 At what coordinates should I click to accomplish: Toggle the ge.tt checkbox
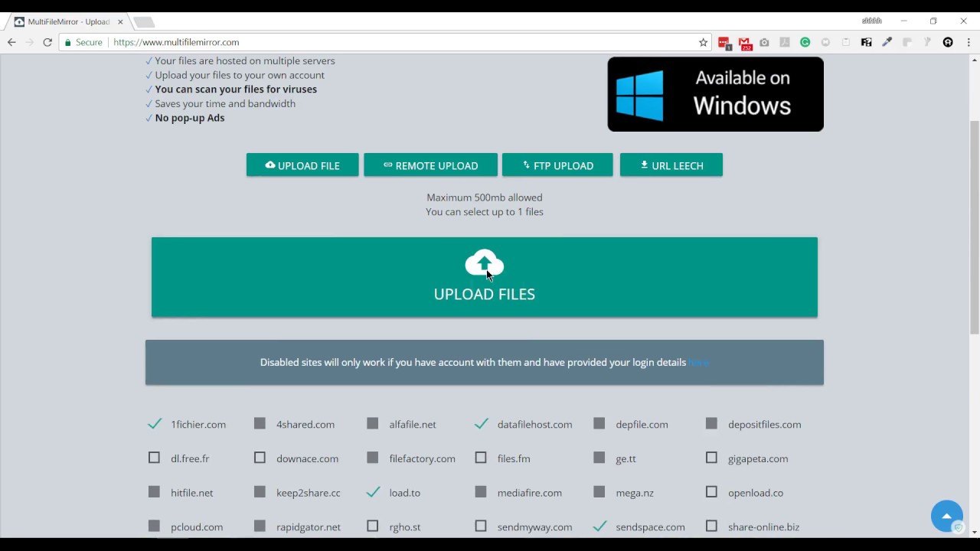(x=599, y=458)
